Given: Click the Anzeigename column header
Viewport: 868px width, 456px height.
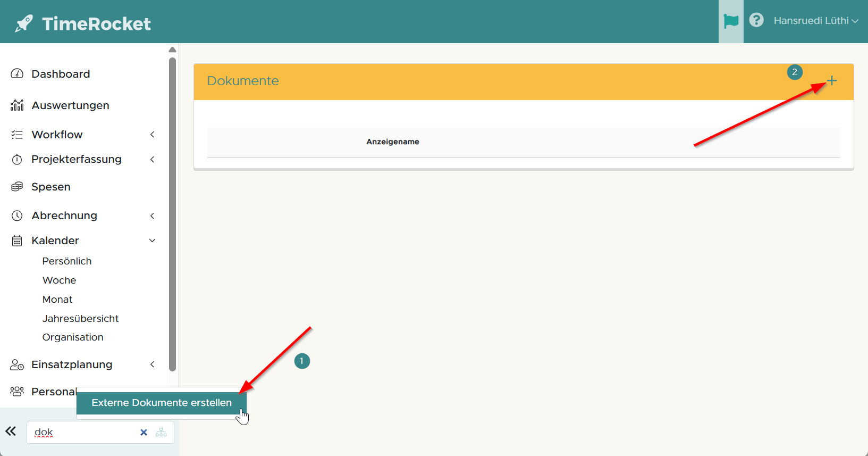Looking at the screenshot, I should click(392, 142).
